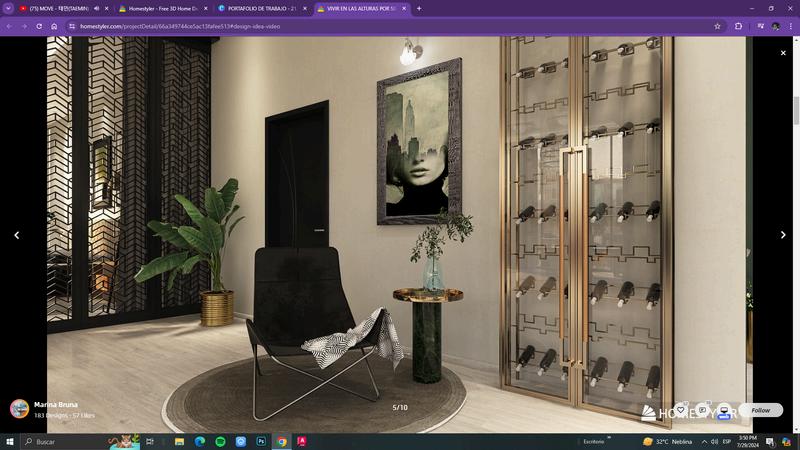The image size is (800, 450).
Task: Open the 32°C Neblina weather widget
Action: pyautogui.click(x=668, y=442)
